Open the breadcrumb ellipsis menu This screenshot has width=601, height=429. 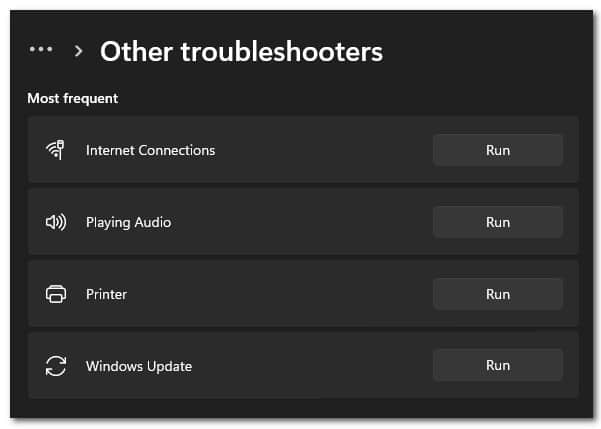click(x=41, y=49)
